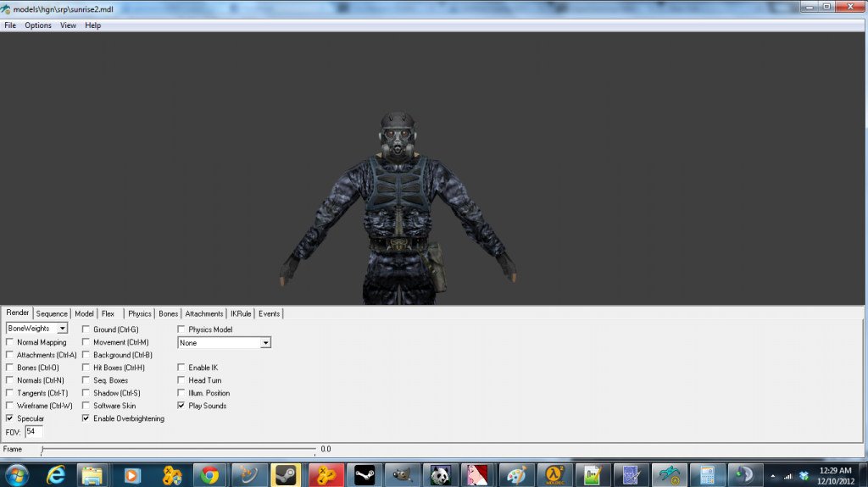Open the orange lambda MDLDEC taskbar icon

coord(554,475)
